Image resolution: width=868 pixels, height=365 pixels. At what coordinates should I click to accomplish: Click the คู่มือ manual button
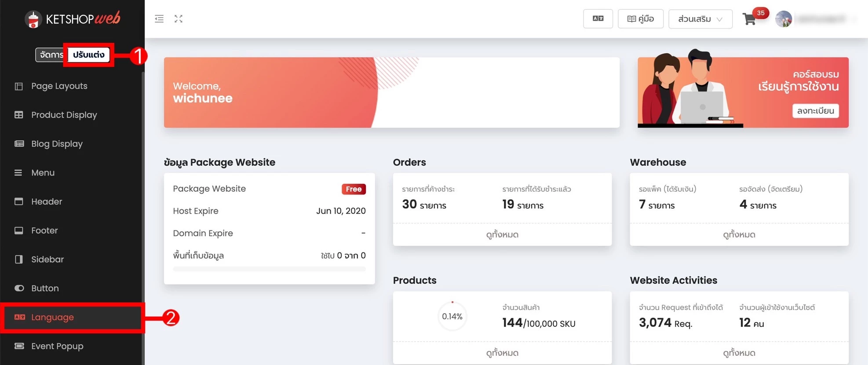[x=640, y=19]
